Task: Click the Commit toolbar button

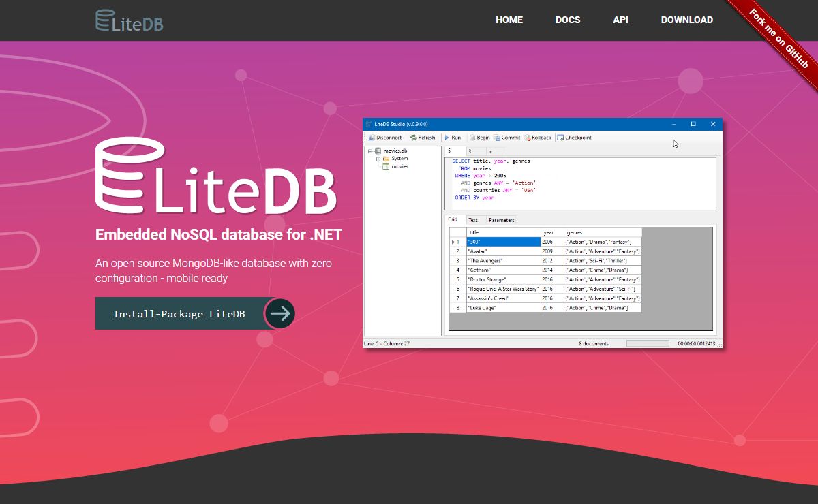Action: tap(507, 138)
